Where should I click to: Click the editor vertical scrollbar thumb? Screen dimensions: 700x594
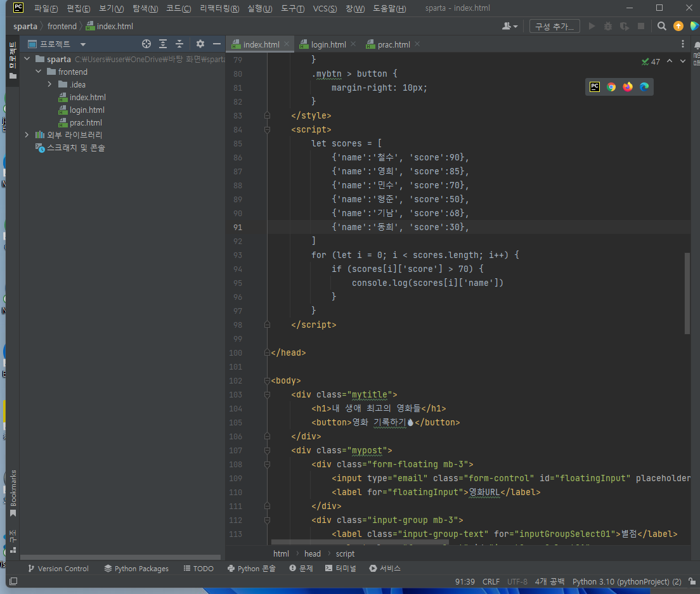pyautogui.click(x=687, y=294)
